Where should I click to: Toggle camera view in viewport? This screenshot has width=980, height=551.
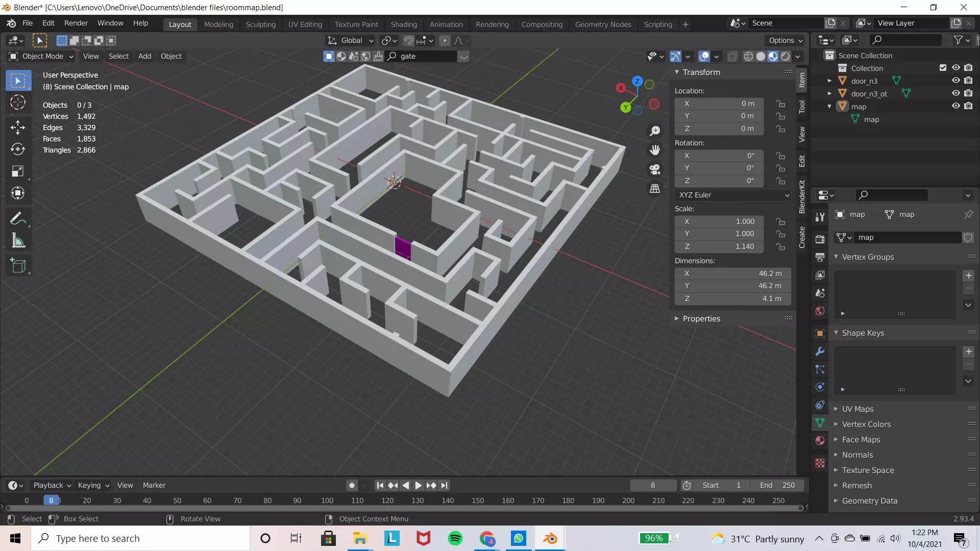point(655,169)
